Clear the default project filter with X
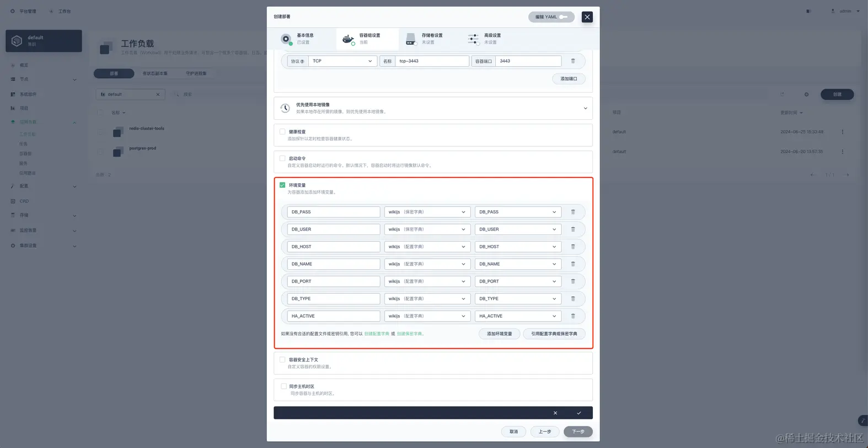 coord(158,94)
